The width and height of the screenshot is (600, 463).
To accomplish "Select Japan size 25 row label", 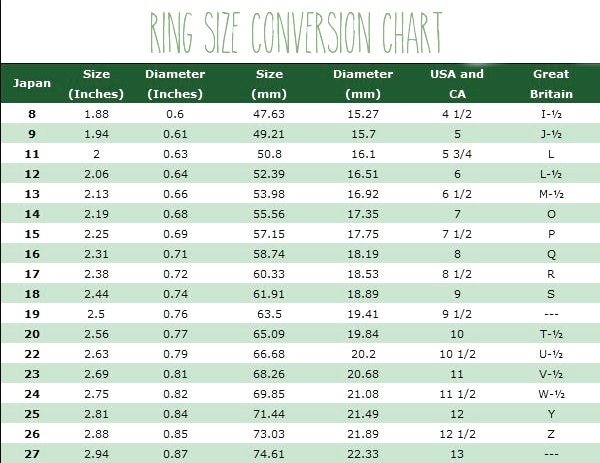I will pyautogui.click(x=32, y=414).
